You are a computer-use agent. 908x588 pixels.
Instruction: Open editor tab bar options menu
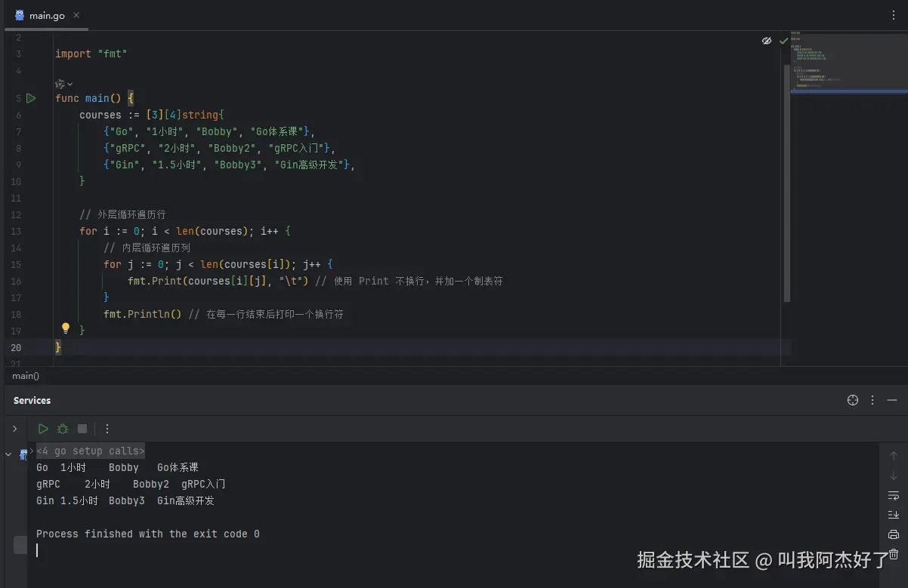pyautogui.click(x=894, y=15)
